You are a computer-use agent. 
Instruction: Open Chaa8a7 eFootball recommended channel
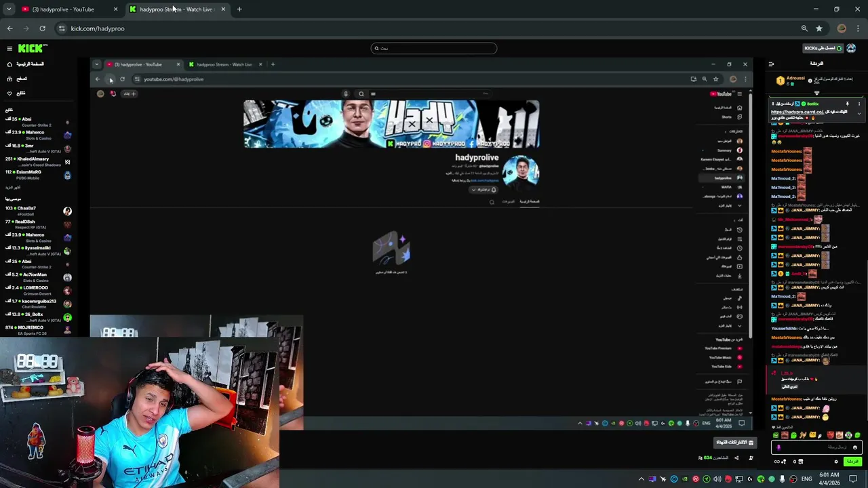pyautogui.click(x=37, y=211)
